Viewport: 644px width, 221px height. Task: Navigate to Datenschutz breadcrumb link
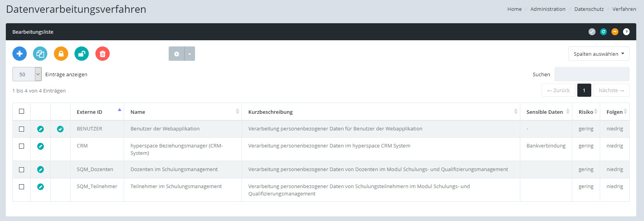click(589, 9)
